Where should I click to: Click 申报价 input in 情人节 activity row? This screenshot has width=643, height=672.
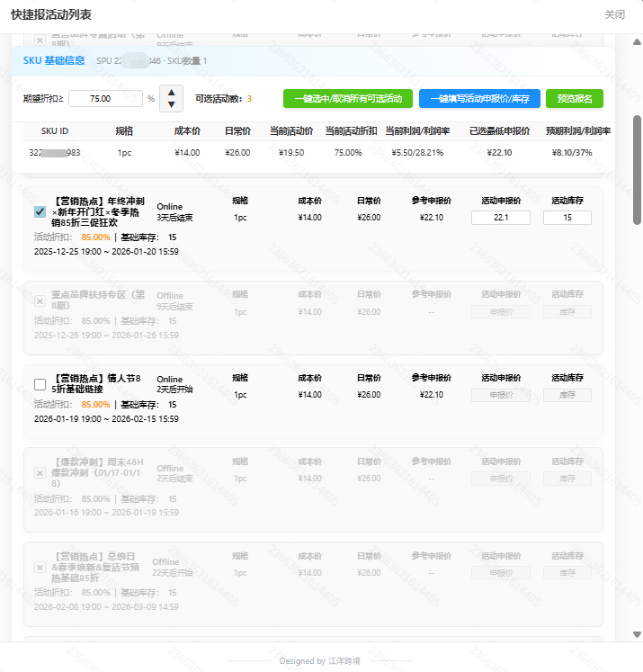tap(501, 395)
